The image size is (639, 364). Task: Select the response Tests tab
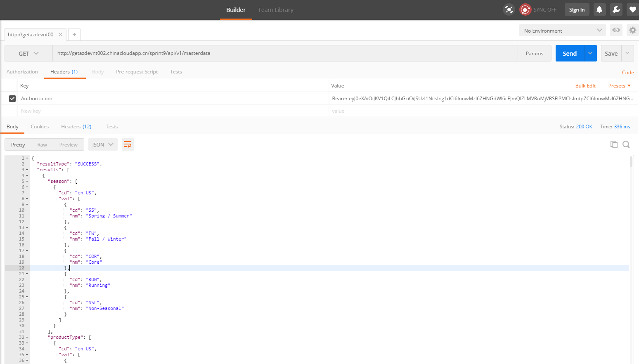[x=111, y=127]
